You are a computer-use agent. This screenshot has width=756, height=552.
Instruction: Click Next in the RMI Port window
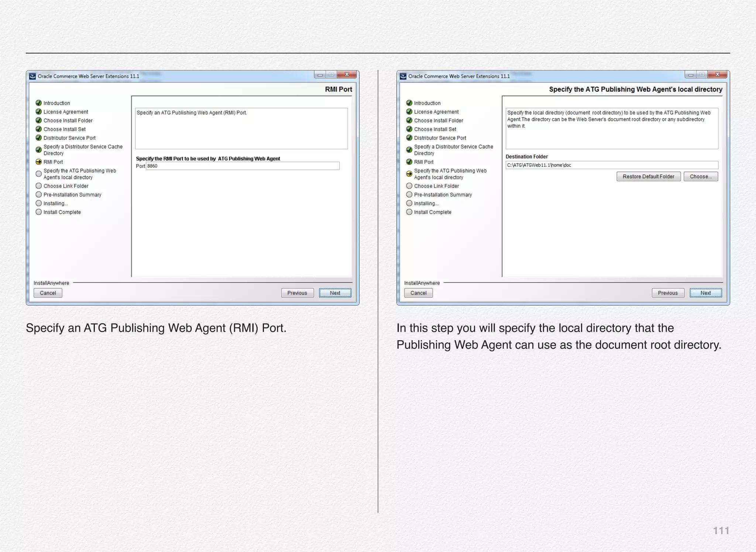pos(335,293)
